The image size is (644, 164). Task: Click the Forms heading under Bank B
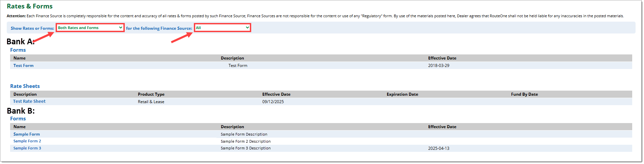coord(18,119)
